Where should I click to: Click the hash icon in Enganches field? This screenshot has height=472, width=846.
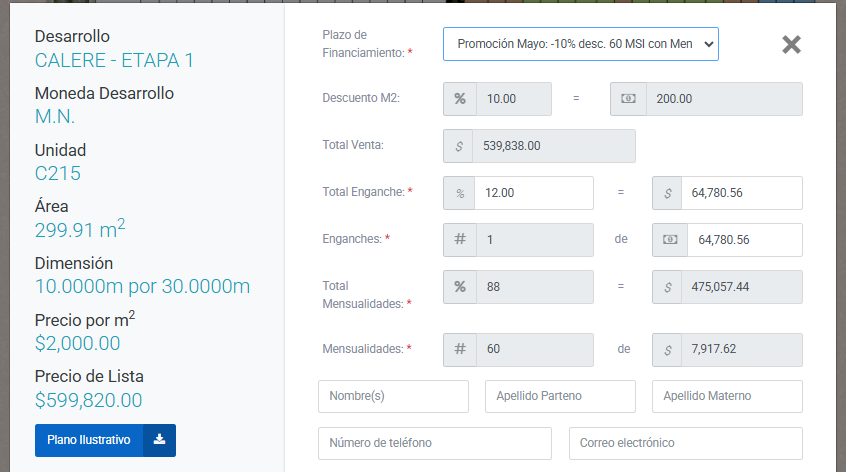point(460,240)
